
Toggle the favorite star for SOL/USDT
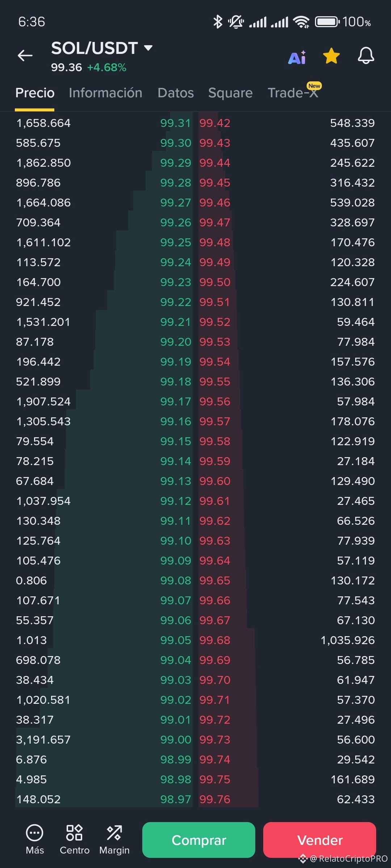coord(331,56)
